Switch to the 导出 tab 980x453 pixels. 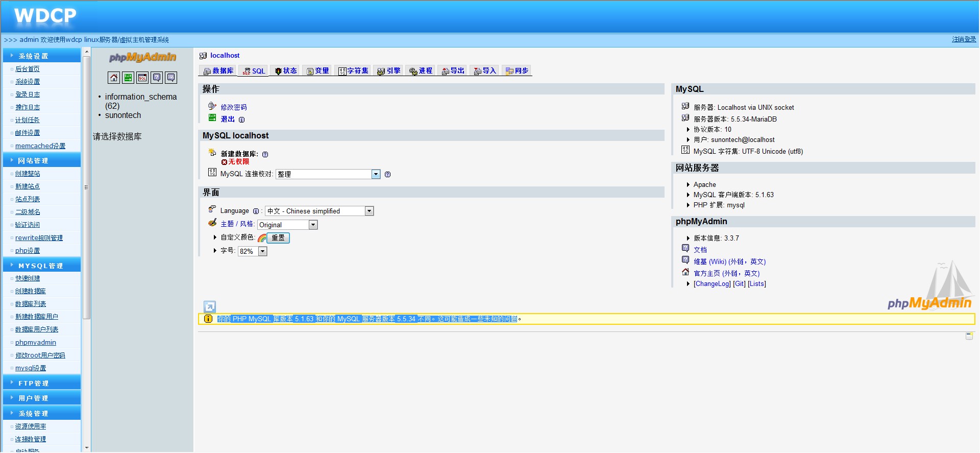pyautogui.click(x=453, y=71)
